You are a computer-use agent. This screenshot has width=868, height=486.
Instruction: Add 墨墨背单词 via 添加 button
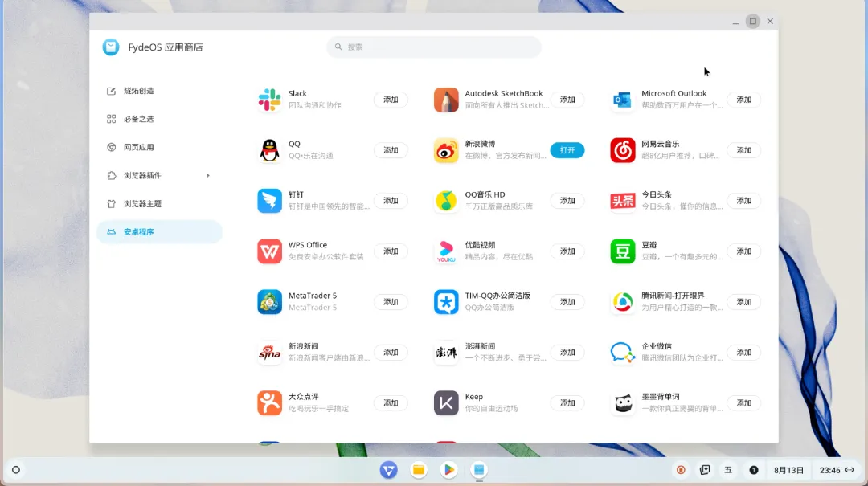pyautogui.click(x=744, y=403)
